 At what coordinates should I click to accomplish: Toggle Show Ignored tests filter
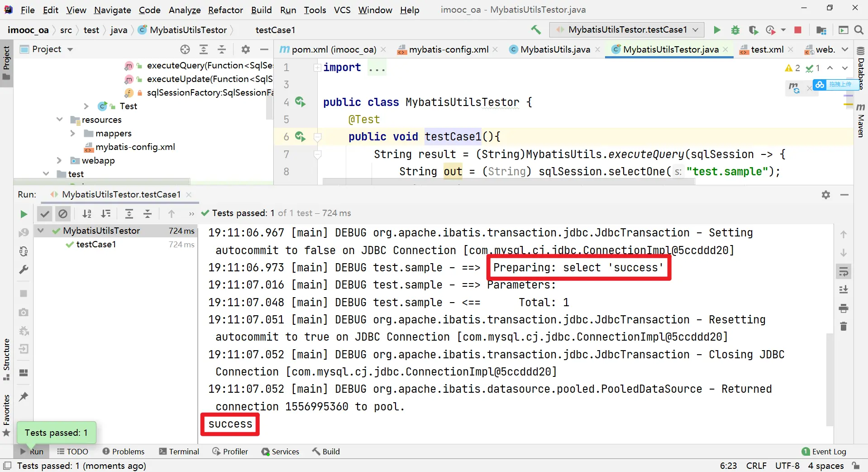click(63, 214)
